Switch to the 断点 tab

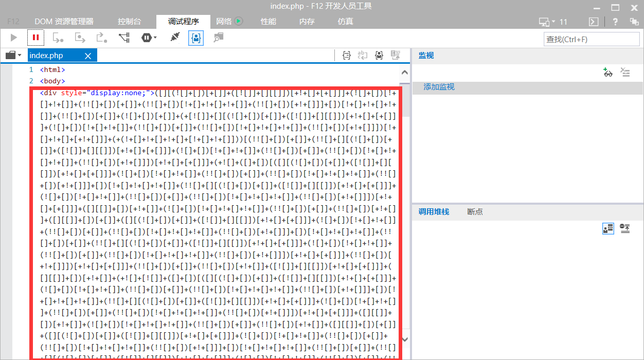pos(475,211)
